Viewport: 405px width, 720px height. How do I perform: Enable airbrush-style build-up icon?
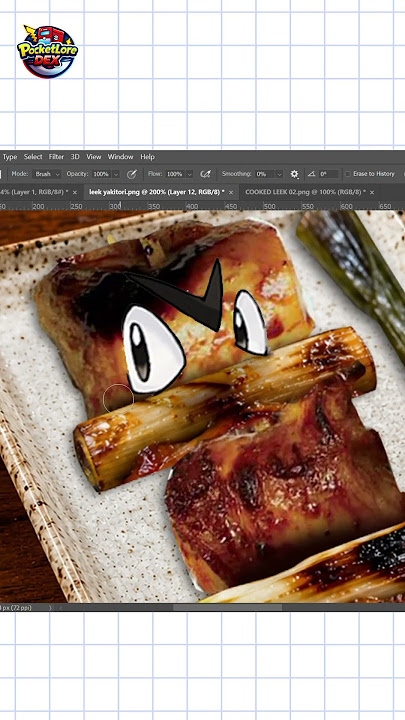205,174
